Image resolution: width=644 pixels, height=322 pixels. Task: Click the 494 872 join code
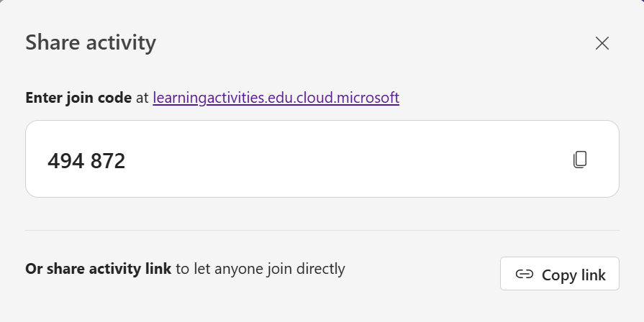point(86,161)
